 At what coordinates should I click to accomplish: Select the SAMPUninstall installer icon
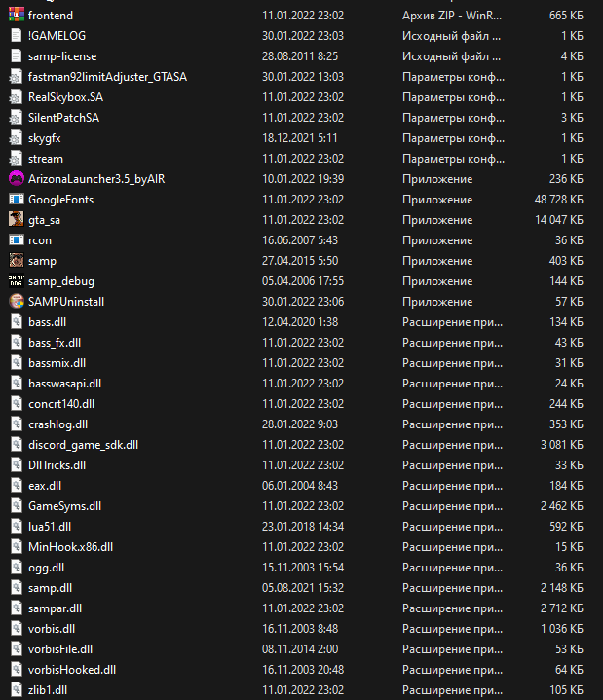coord(17,302)
